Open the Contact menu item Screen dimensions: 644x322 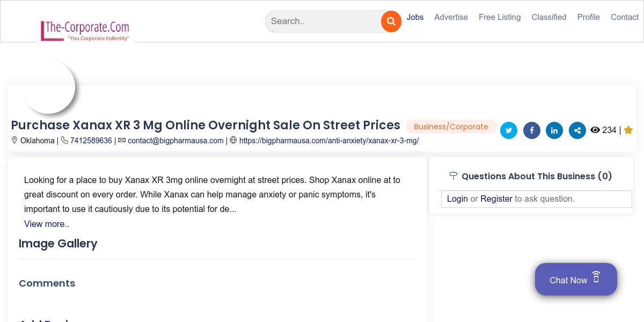[x=625, y=17]
